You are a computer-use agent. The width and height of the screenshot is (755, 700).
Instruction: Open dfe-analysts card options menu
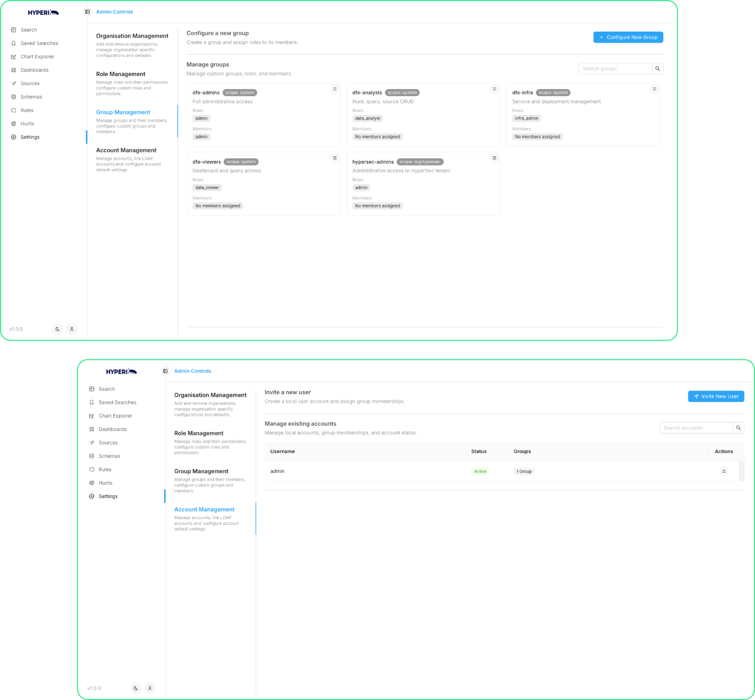coord(495,89)
